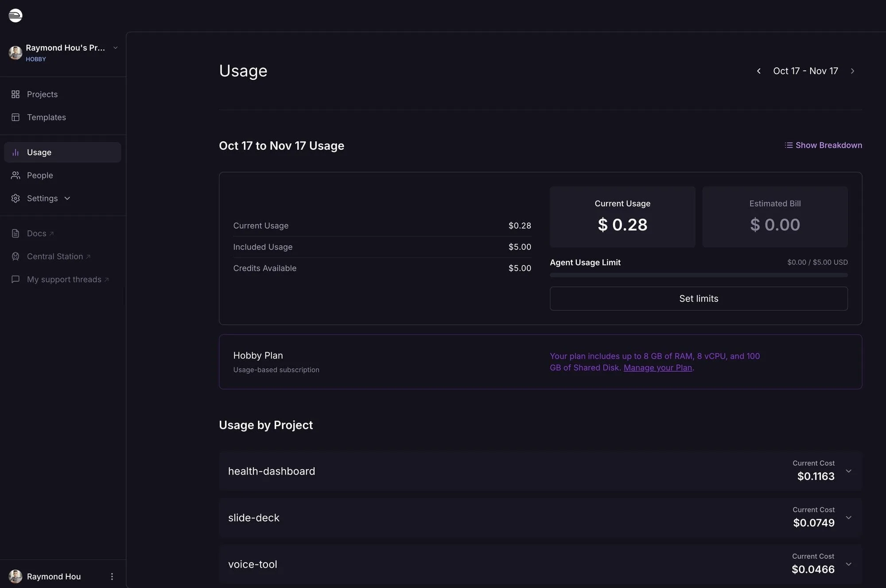Click the health-dashboard project name
Image resolution: width=886 pixels, height=588 pixels.
click(x=272, y=471)
